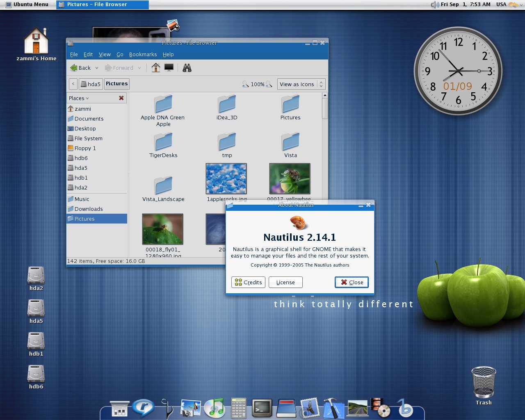Select Floppy 1 in Places sidebar
Viewport: 525px width, 420px height.
click(97, 148)
